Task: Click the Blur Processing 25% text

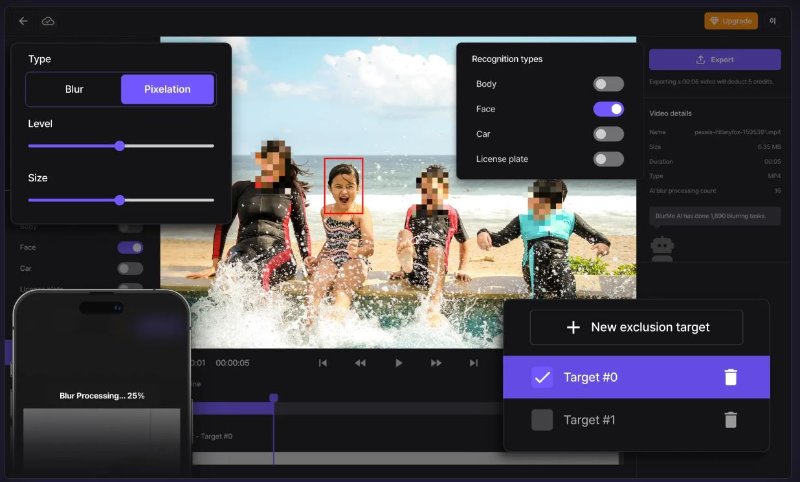Action: [x=102, y=396]
